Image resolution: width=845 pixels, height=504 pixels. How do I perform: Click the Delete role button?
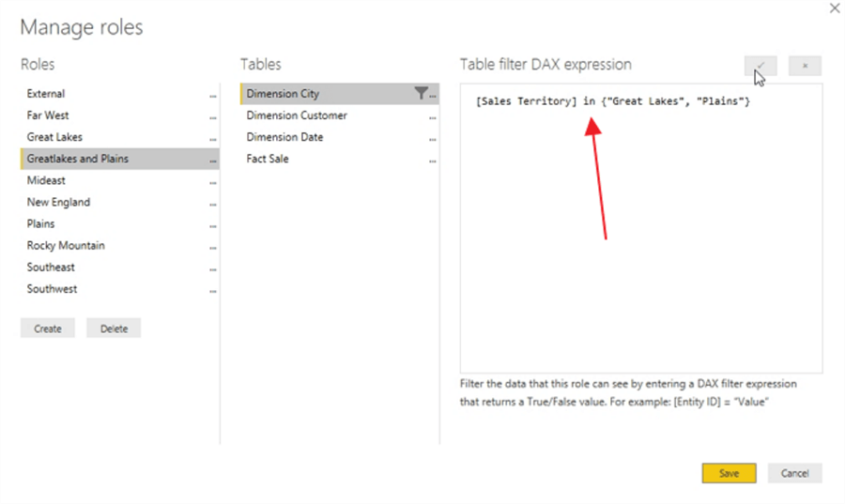[114, 328]
